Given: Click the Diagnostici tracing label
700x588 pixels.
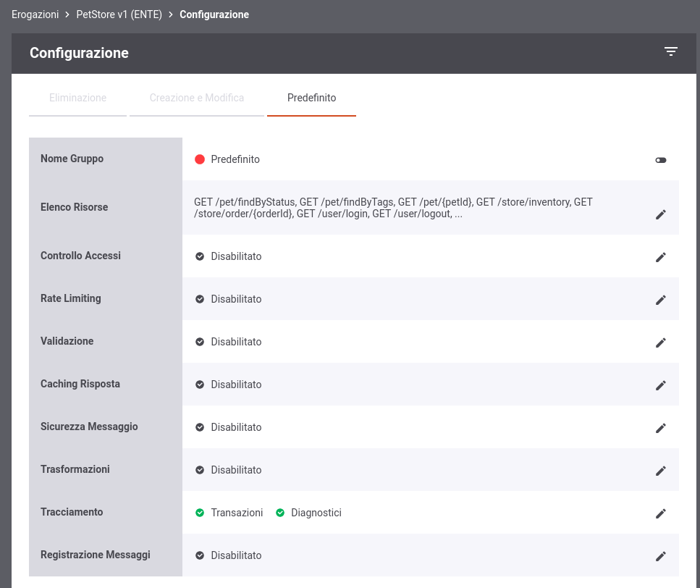Looking at the screenshot, I should 316,513.
